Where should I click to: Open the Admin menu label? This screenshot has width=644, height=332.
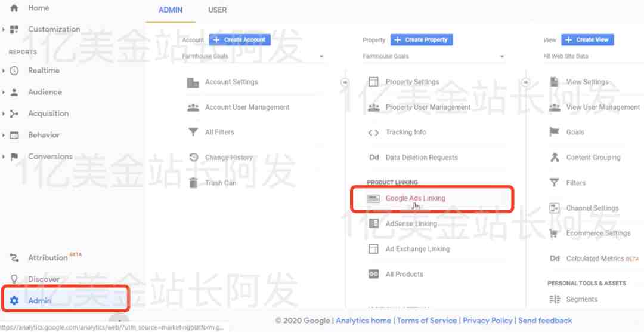click(x=39, y=301)
